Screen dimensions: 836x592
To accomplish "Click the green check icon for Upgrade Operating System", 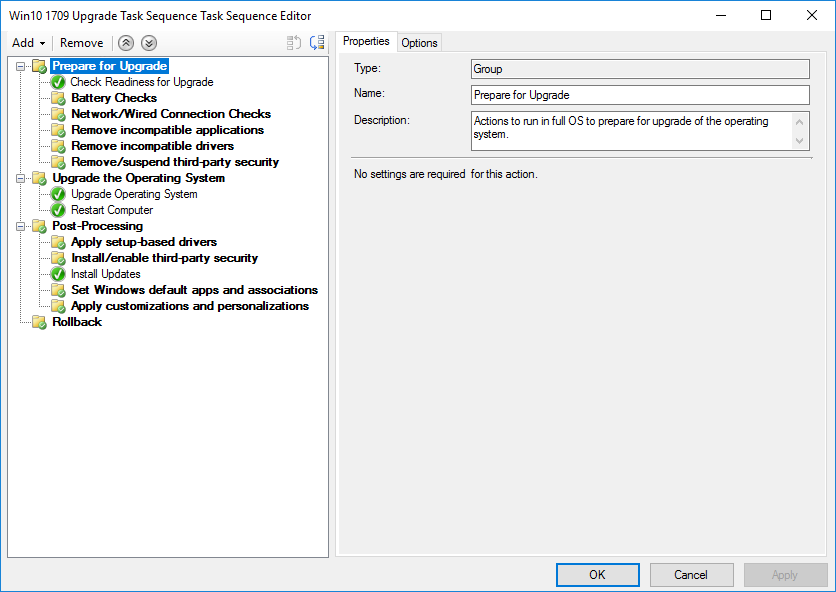I will 59,194.
